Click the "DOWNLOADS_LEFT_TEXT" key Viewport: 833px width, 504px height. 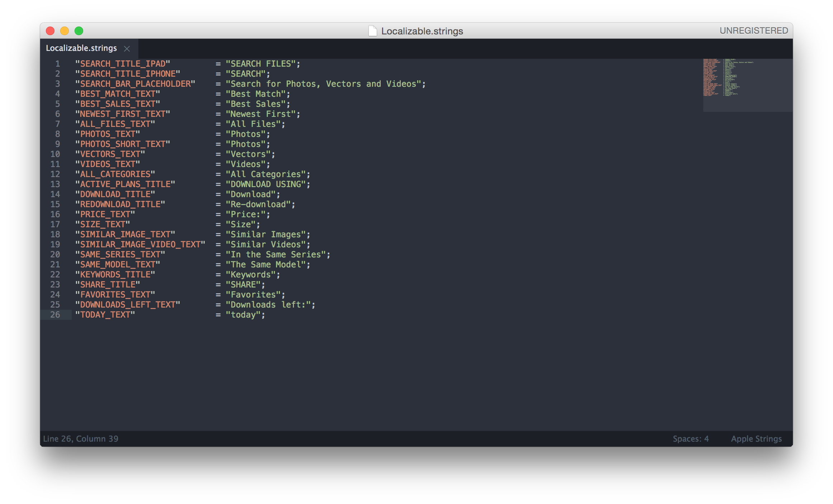128,304
